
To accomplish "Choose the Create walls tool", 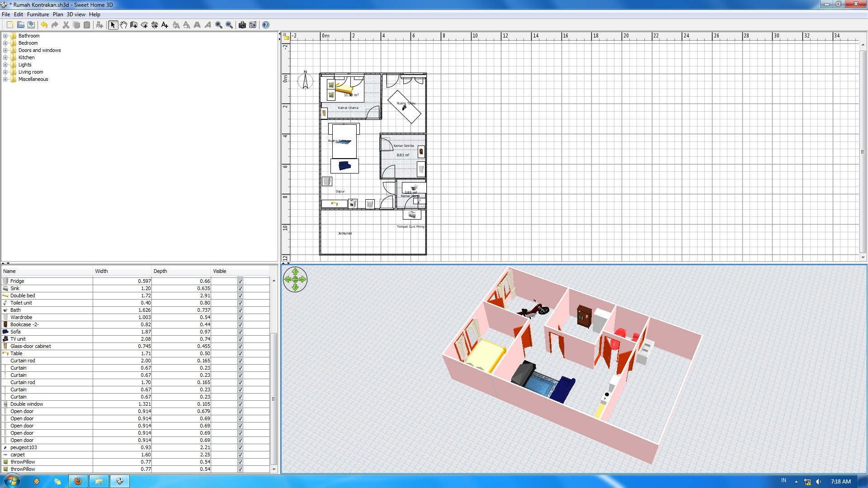I will [134, 25].
